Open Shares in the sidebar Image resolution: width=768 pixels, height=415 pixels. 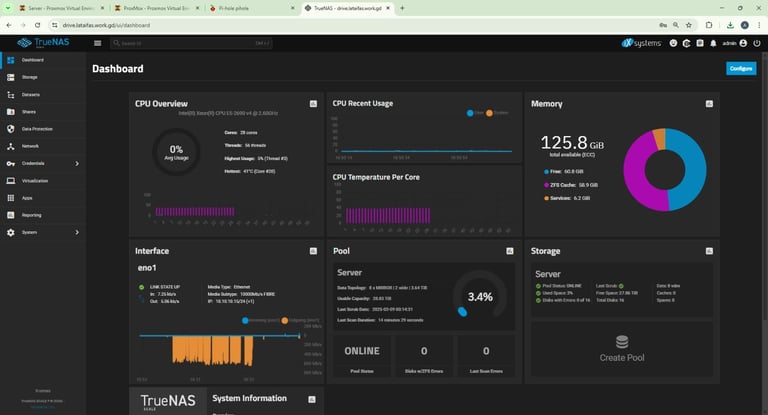43,112
